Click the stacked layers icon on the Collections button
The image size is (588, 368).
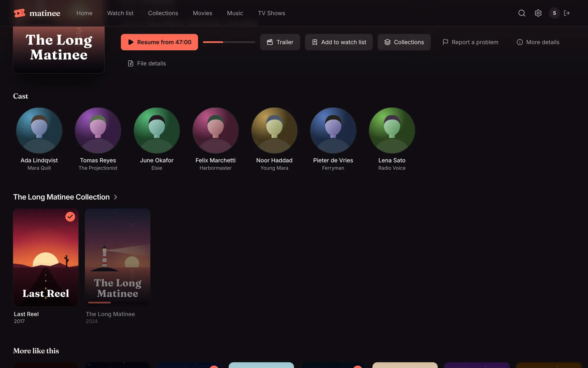pyautogui.click(x=387, y=42)
